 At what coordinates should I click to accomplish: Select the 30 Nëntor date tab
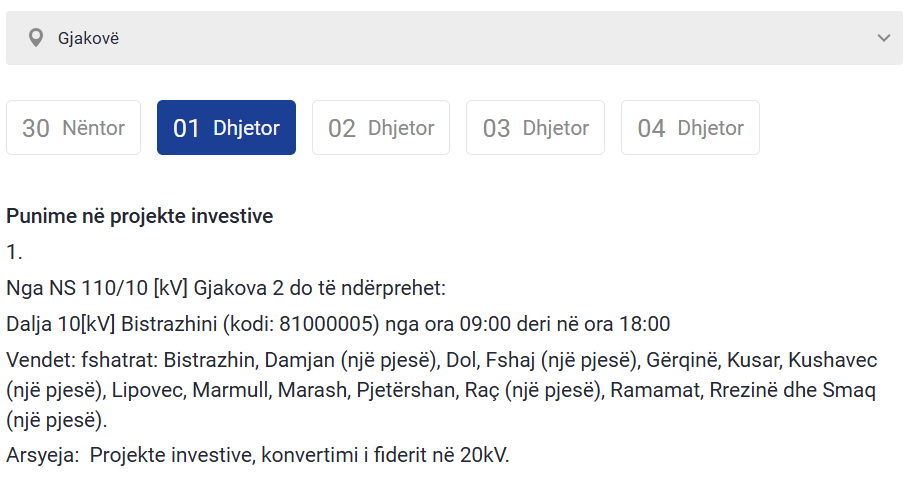pyautogui.click(x=74, y=128)
